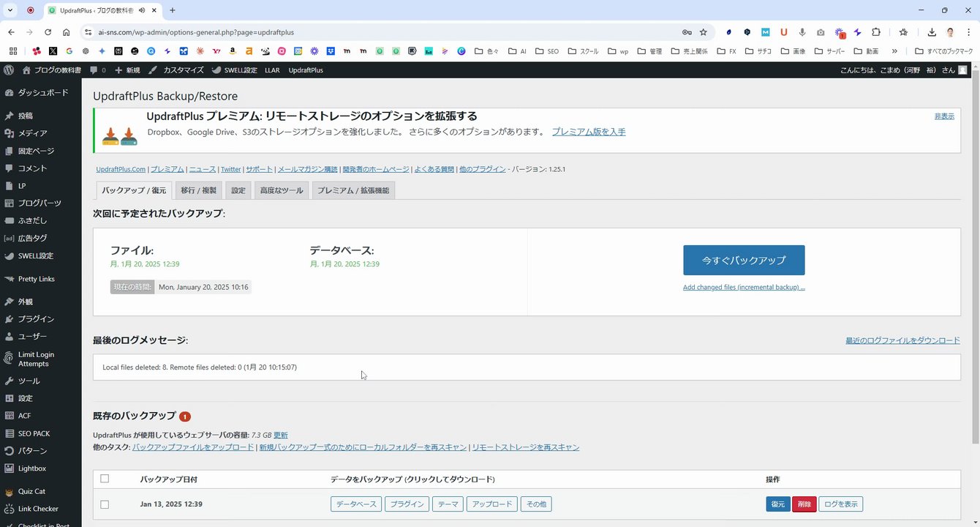
Task: Open the UpdraftPlus 設定 tab
Action: (x=238, y=190)
